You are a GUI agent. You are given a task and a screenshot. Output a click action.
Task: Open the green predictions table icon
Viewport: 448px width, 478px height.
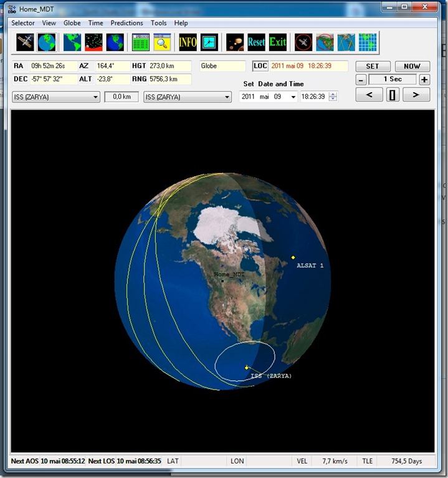pyautogui.click(x=140, y=42)
